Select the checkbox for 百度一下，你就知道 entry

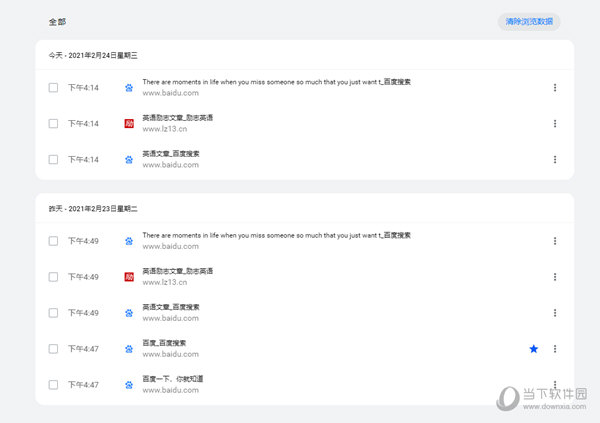54,384
